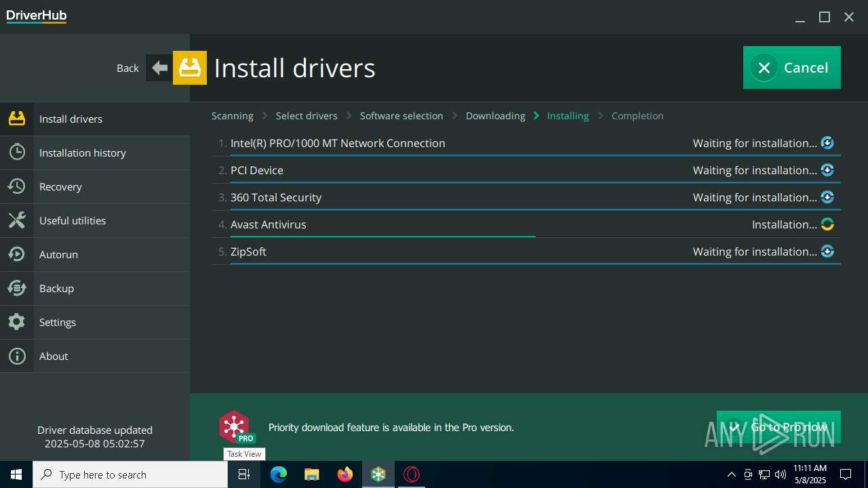
Task: Open the Autorun menu item
Action: coord(95,254)
